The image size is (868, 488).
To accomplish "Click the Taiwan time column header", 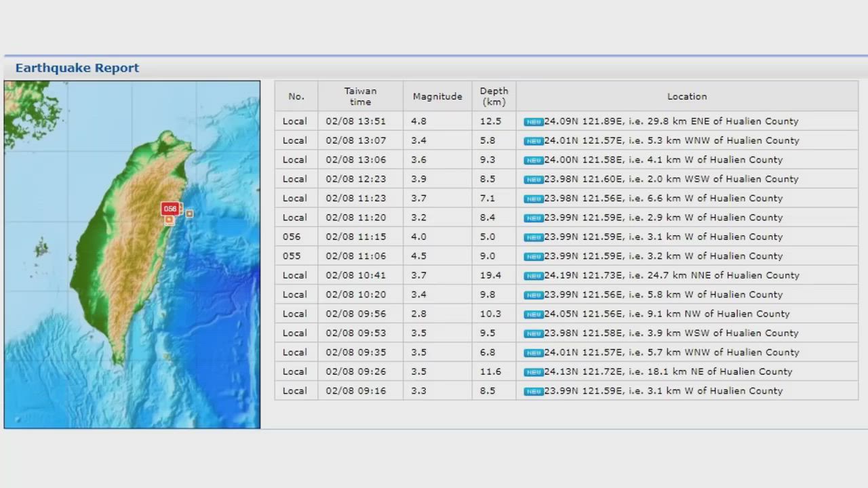I will (x=360, y=96).
